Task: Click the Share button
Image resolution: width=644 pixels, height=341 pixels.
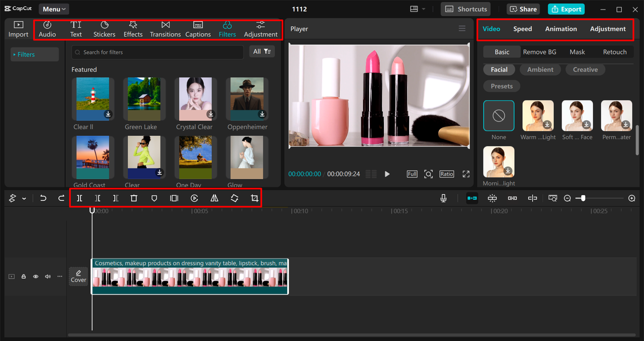Action: pos(522,9)
